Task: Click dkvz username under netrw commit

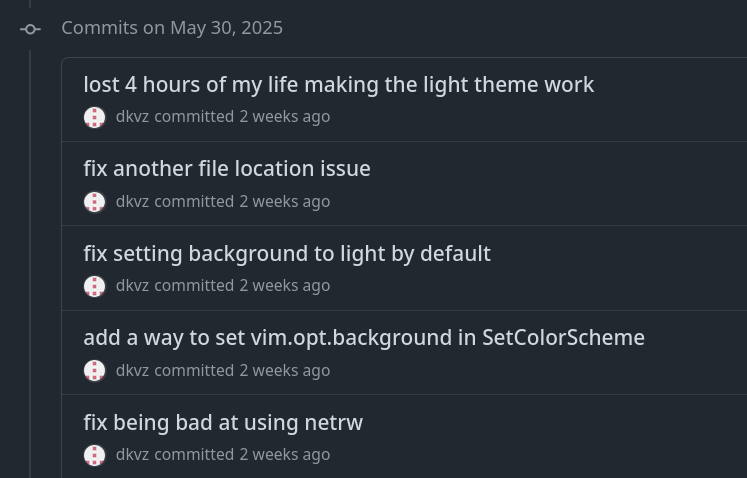Action: click(132, 455)
